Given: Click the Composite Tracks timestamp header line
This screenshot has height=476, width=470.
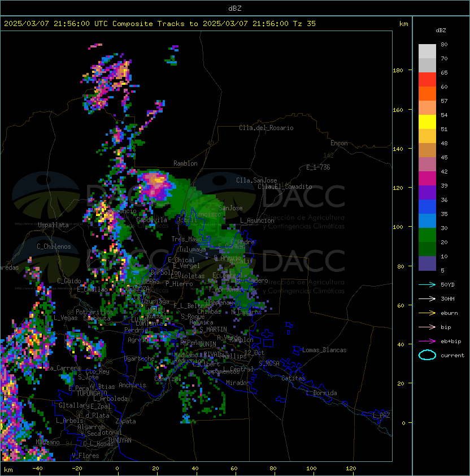Looking at the screenshot, I should tap(160, 24).
